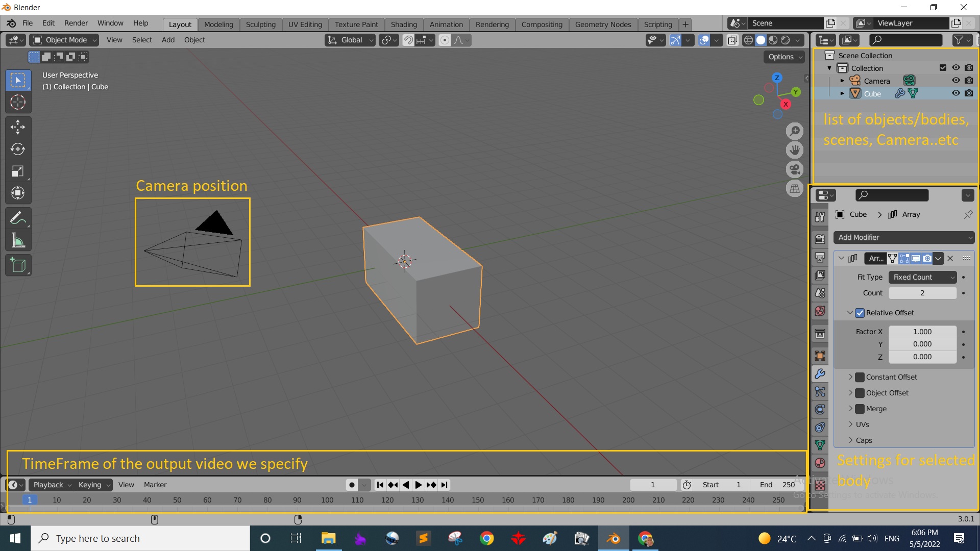This screenshot has width=980, height=551.
Task: Select the Measure tool
Action: 18,240
